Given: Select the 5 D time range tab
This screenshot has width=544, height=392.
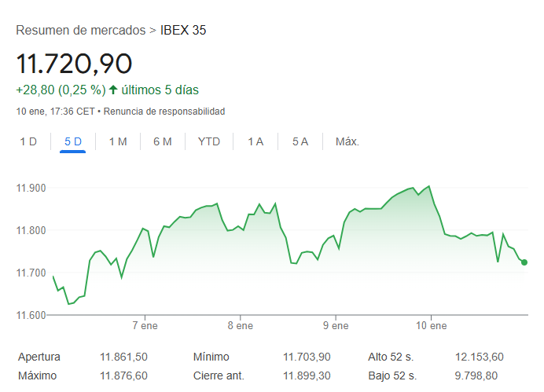Looking at the screenshot, I should pyautogui.click(x=73, y=141).
